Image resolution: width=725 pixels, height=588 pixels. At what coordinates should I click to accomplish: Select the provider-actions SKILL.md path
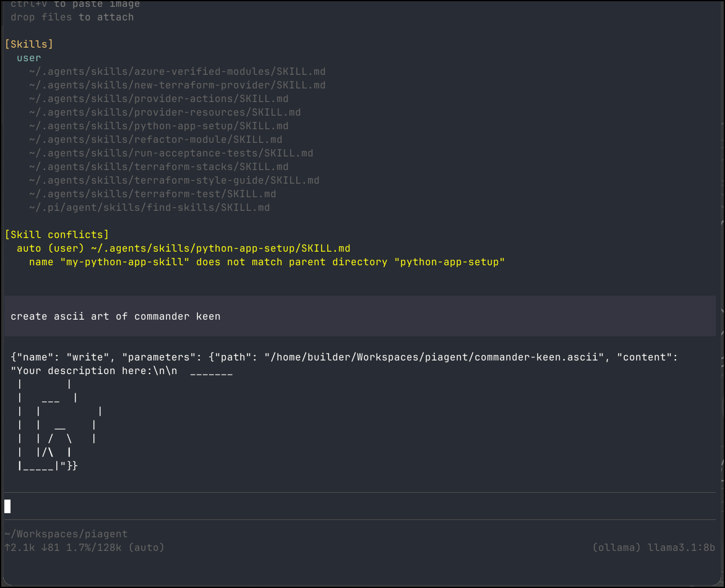pyautogui.click(x=158, y=99)
